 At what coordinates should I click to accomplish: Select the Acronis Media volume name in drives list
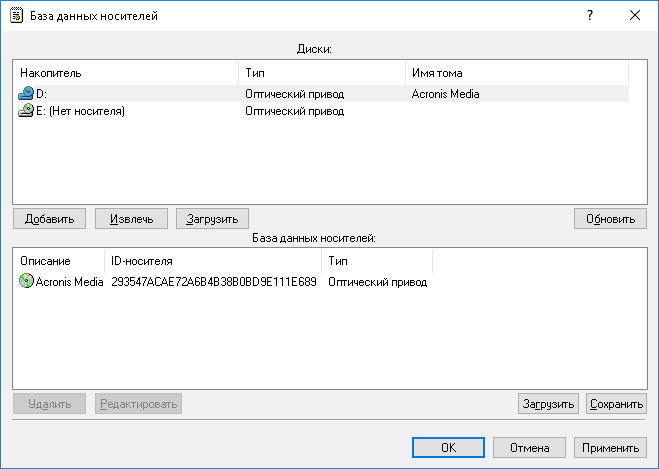click(446, 94)
